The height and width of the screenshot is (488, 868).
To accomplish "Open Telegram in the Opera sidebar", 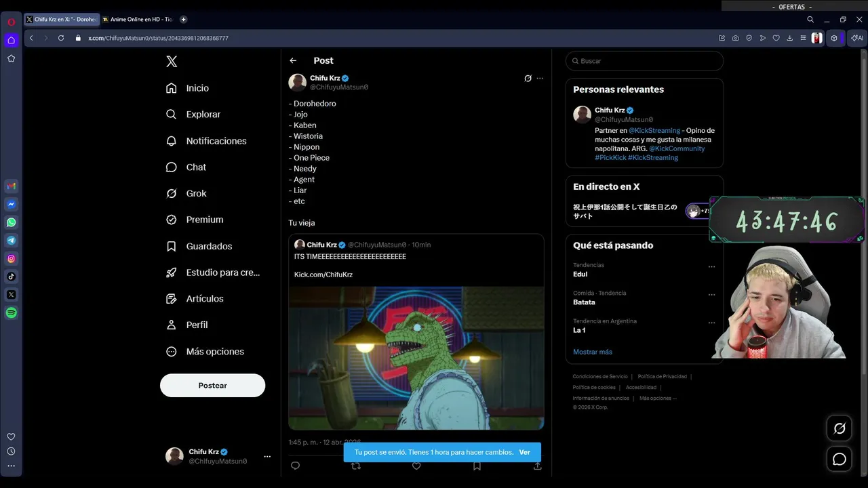I will [x=11, y=241].
